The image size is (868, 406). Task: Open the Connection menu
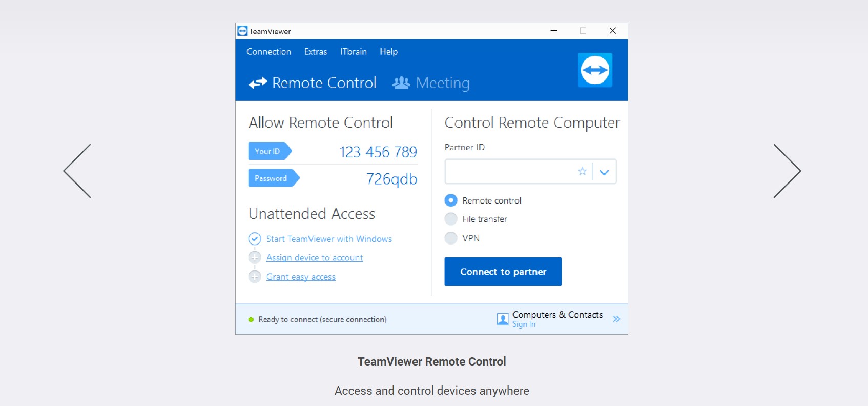pyautogui.click(x=268, y=52)
